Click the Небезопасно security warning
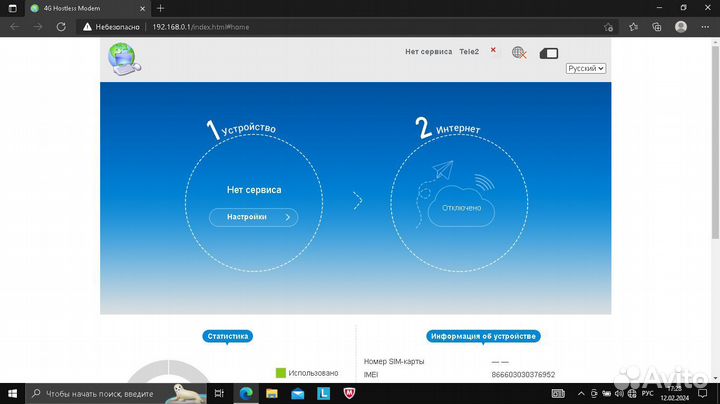The width and height of the screenshot is (720, 404). click(111, 27)
